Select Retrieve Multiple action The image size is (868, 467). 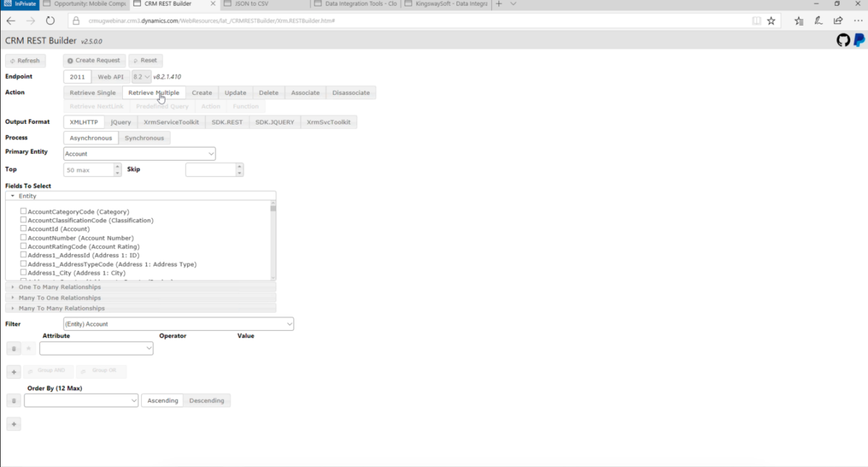[154, 93]
